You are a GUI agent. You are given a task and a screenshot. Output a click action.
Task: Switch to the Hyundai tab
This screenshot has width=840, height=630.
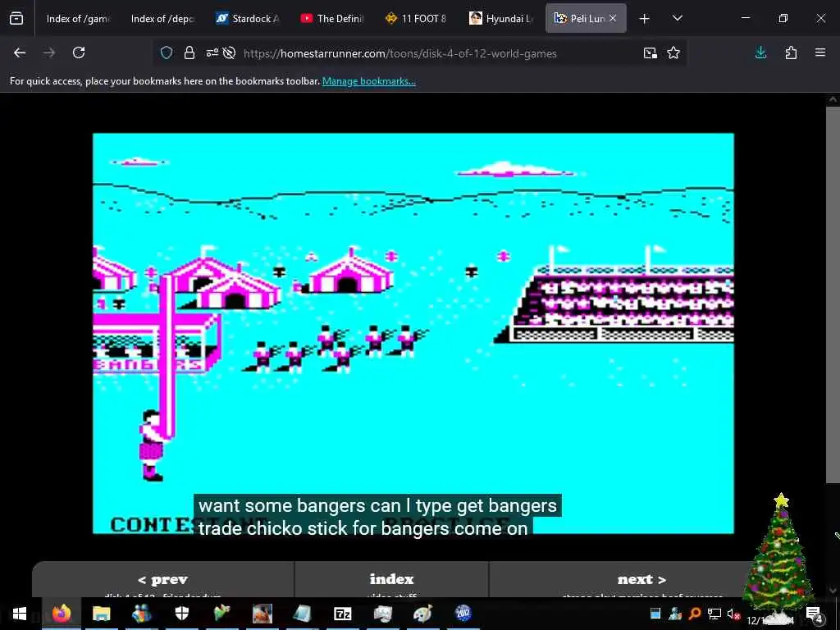[501, 18]
